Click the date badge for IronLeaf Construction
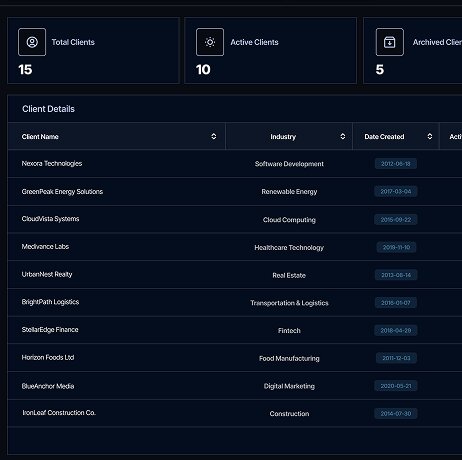This screenshot has width=462, height=460. [x=396, y=413]
